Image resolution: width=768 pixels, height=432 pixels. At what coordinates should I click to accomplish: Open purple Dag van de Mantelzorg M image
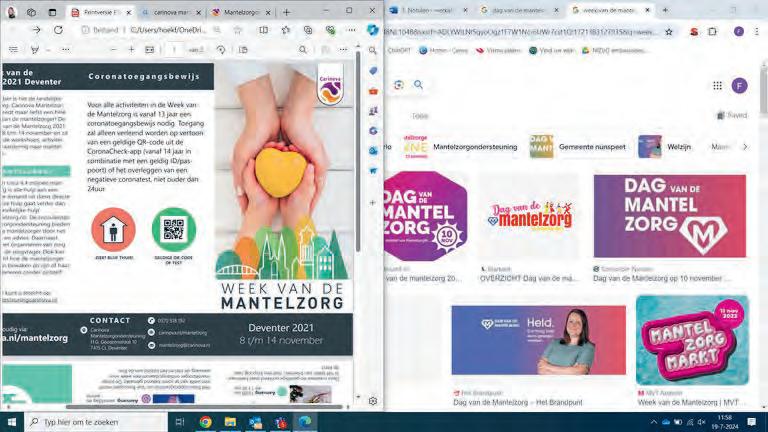coord(670,216)
